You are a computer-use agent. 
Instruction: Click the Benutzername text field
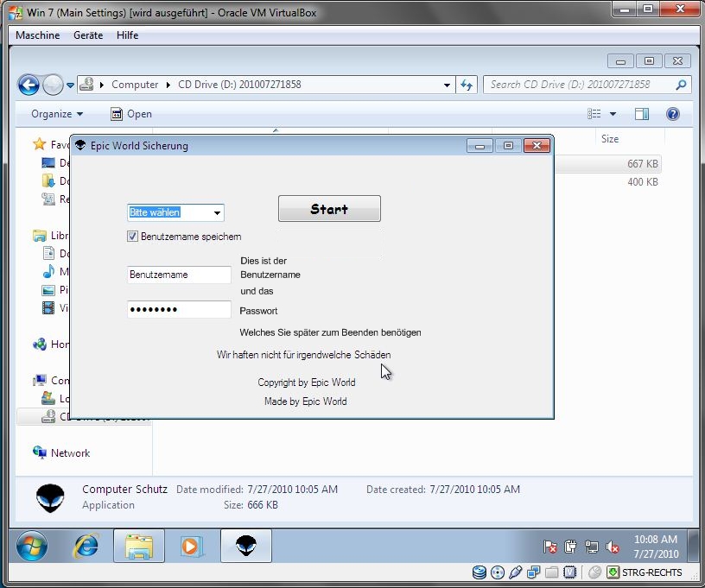click(179, 275)
